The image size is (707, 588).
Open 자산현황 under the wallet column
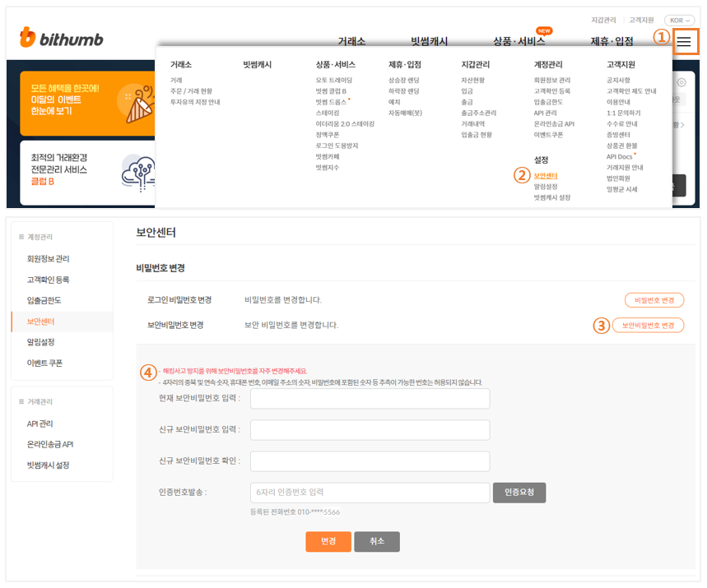point(473,81)
